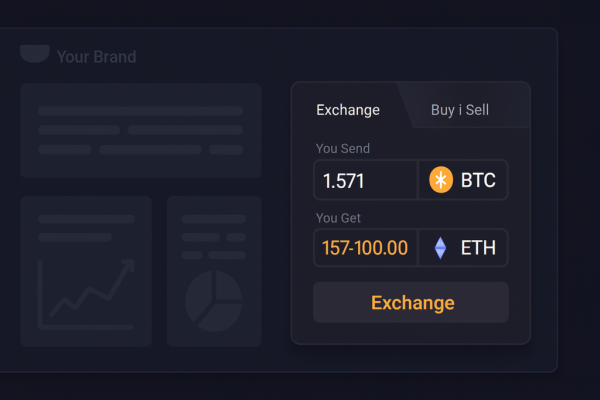This screenshot has height=400, width=600.
Task: Click the Your Brand header text
Action: (96, 57)
